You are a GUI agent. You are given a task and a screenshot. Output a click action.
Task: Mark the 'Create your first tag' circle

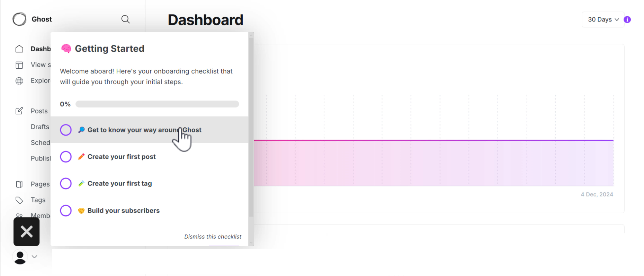(66, 183)
